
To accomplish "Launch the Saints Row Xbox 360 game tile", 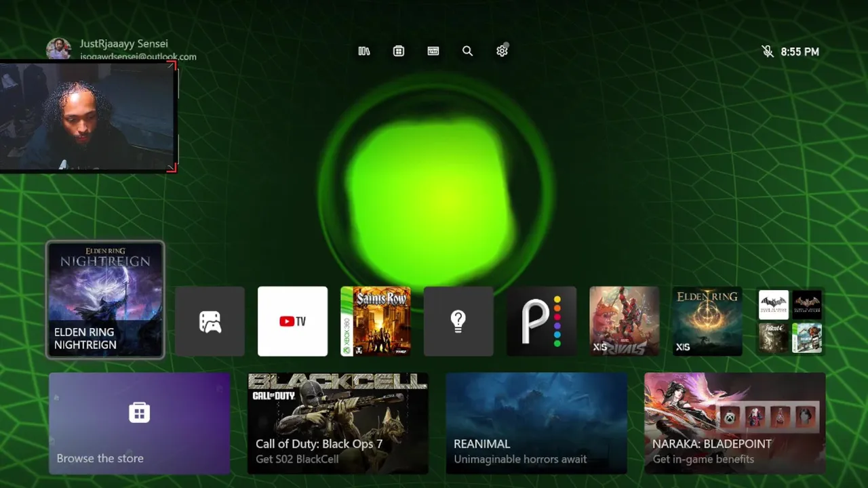I will 376,321.
